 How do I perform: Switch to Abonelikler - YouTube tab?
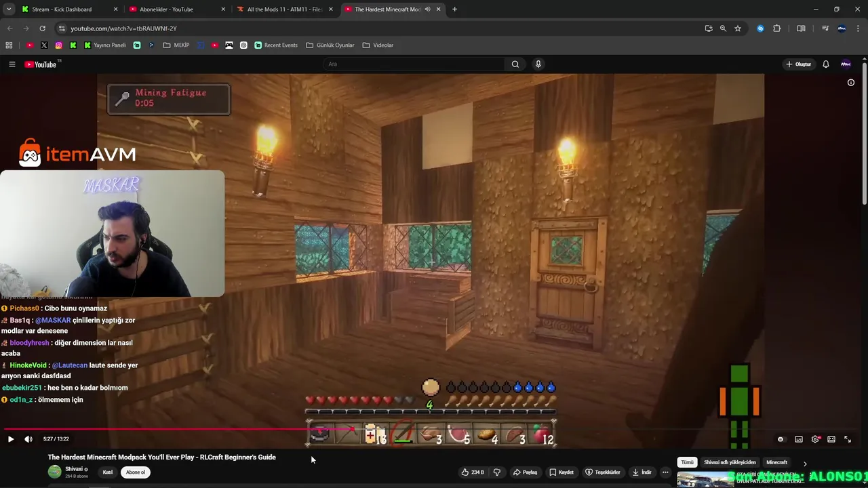click(x=166, y=9)
